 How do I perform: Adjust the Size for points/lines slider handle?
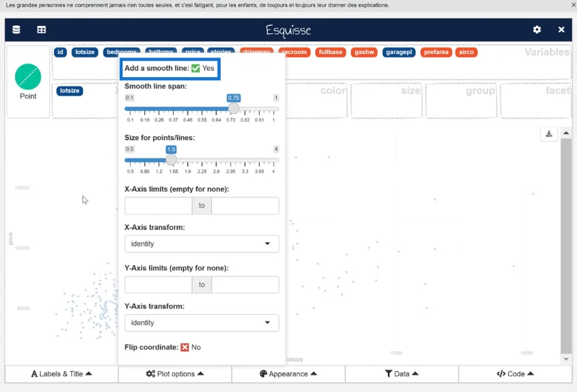(x=171, y=160)
